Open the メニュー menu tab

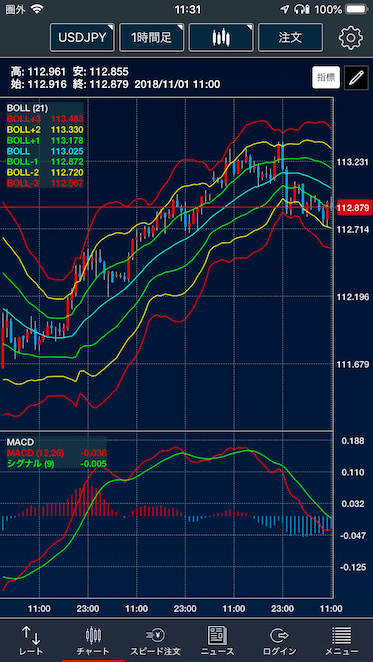point(341,640)
